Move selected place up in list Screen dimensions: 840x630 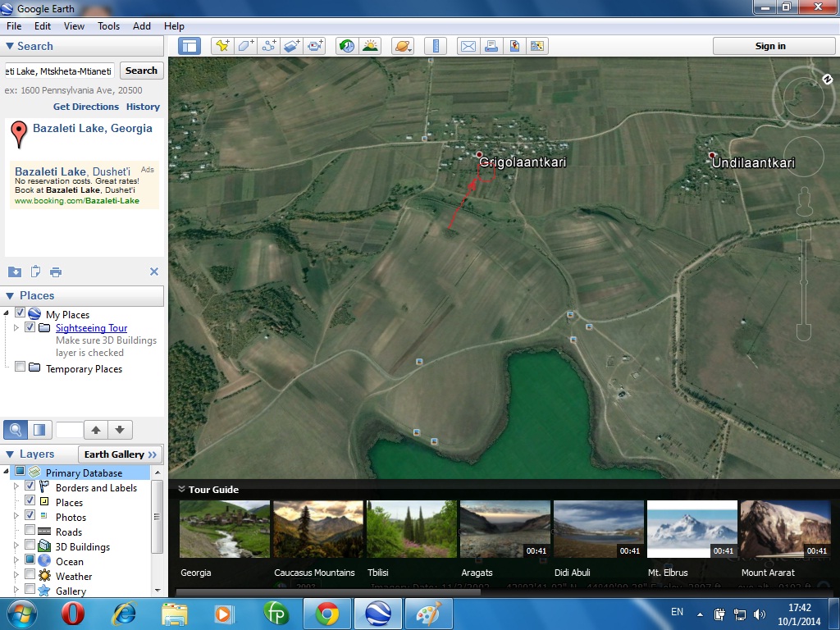coord(96,430)
